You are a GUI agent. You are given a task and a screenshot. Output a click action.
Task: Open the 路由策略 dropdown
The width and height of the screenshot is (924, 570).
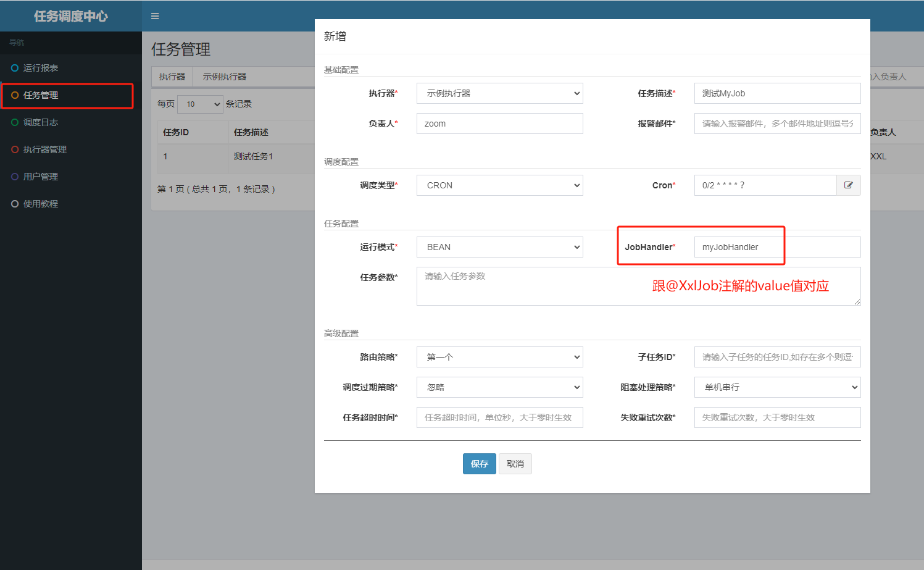pos(500,357)
